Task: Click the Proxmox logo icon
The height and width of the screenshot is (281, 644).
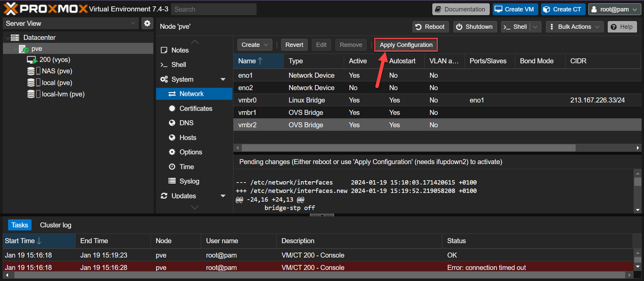Action: (x=11, y=9)
